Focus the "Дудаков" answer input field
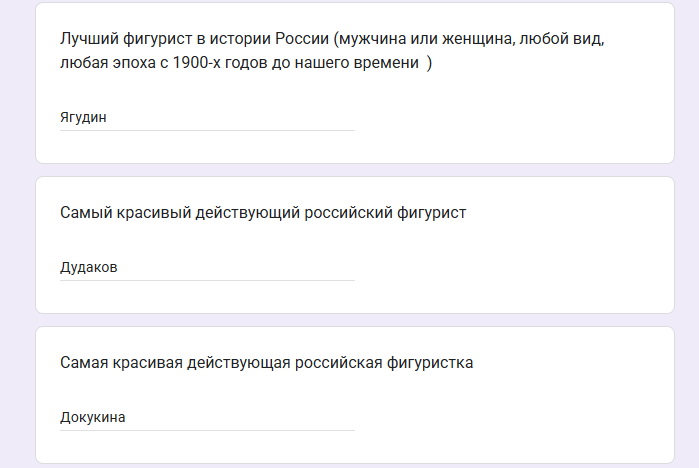The height and width of the screenshot is (468, 699). [x=206, y=267]
